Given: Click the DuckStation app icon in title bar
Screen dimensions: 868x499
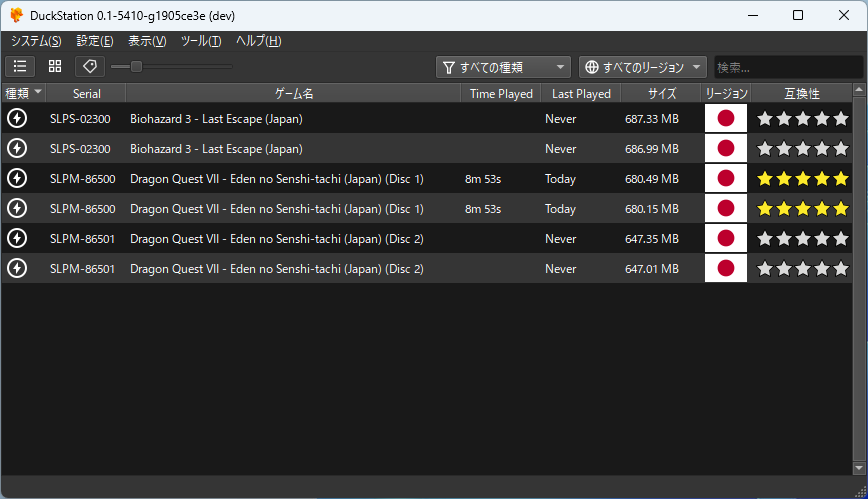Looking at the screenshot, I should click(17, 15).
